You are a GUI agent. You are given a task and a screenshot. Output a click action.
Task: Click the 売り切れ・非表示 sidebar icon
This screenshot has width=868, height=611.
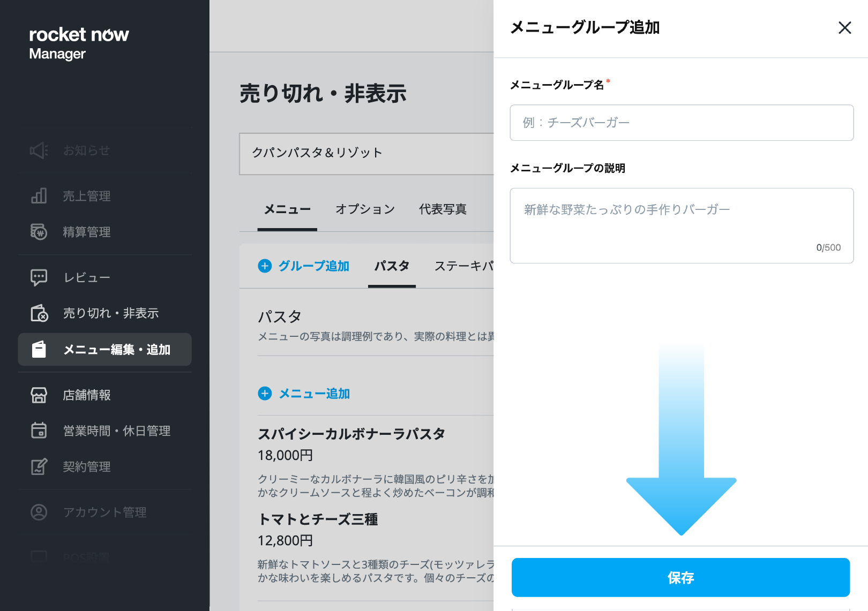39,313
